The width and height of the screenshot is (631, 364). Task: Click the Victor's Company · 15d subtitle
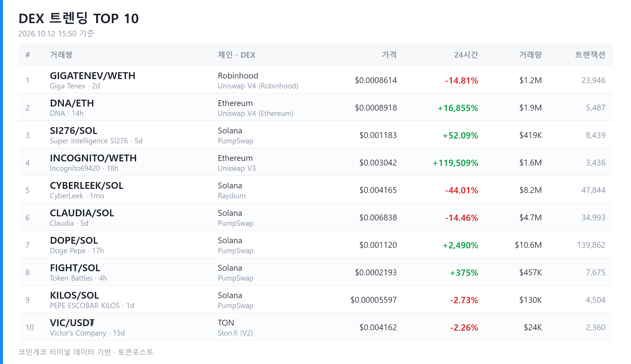[x=87, y=333]
